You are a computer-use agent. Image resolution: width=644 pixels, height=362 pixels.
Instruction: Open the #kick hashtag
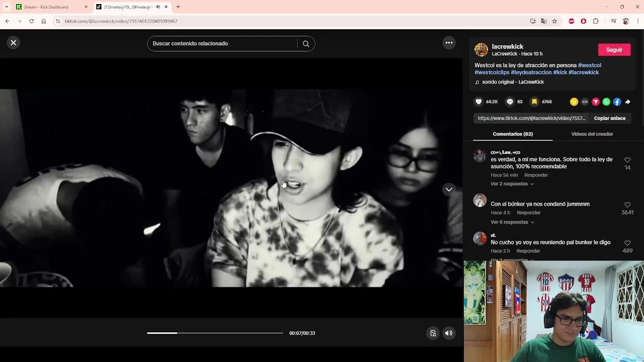click(x=560, y=72)
